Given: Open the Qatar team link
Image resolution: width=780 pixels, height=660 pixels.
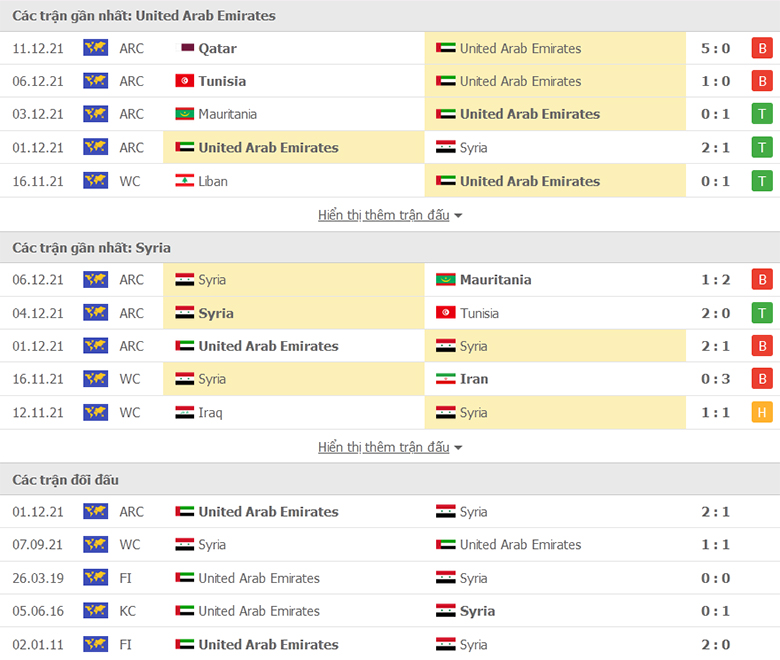Looking at the screenshot, I should tap(217, 48).
